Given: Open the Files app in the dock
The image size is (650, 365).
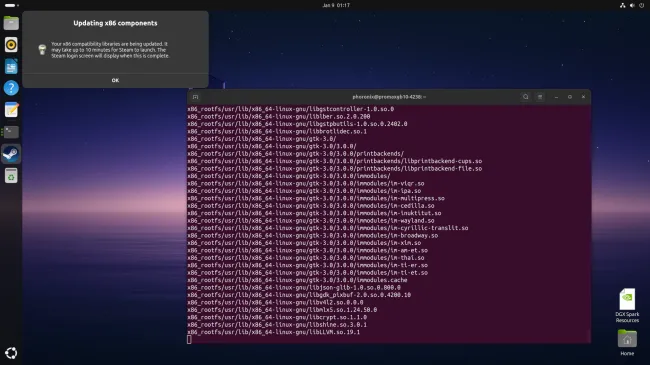Looking at the screenshot, I should pyautogui.click(x=11, y=23).
